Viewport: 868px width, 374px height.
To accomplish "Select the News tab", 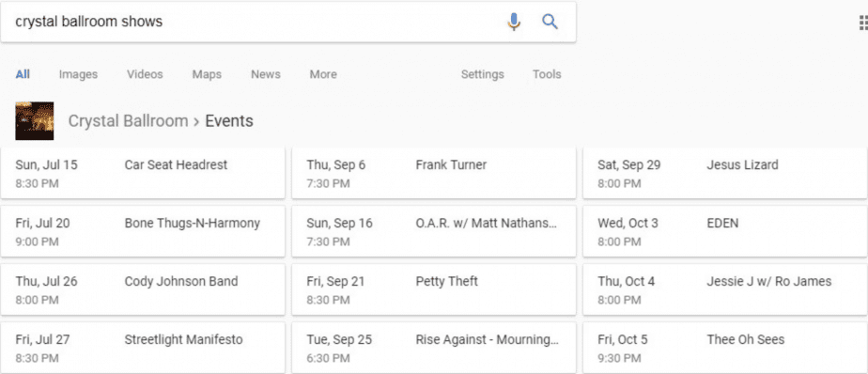I will coord(265,74).
